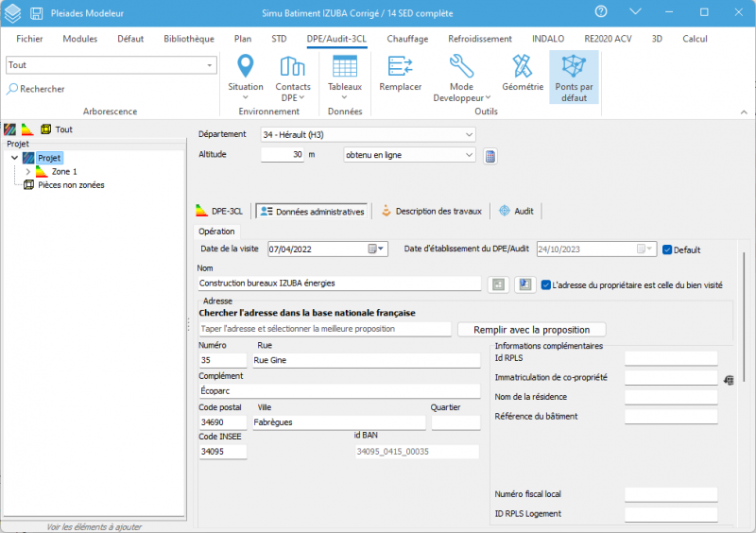756x533 pixels.
Task: Click the Rue input field
Action: pos(367,360)
